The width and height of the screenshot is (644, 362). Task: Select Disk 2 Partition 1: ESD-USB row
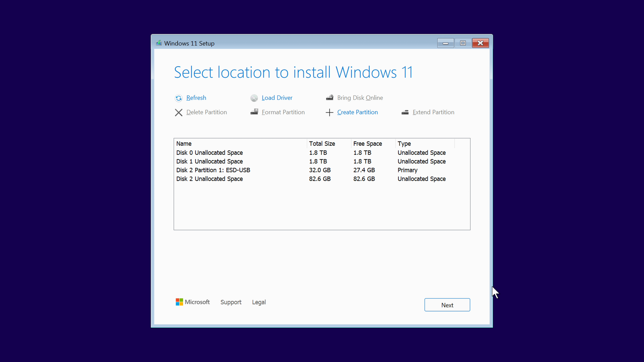click(322, 170)
